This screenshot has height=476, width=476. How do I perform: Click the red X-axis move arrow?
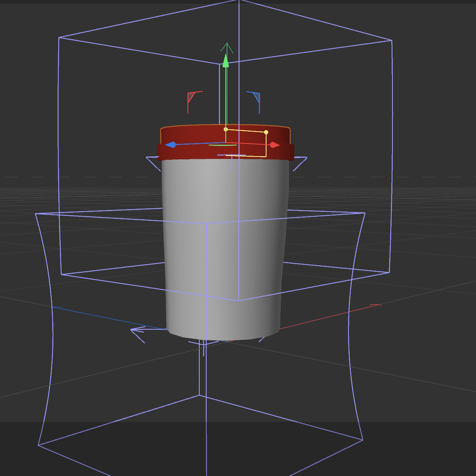274,144
